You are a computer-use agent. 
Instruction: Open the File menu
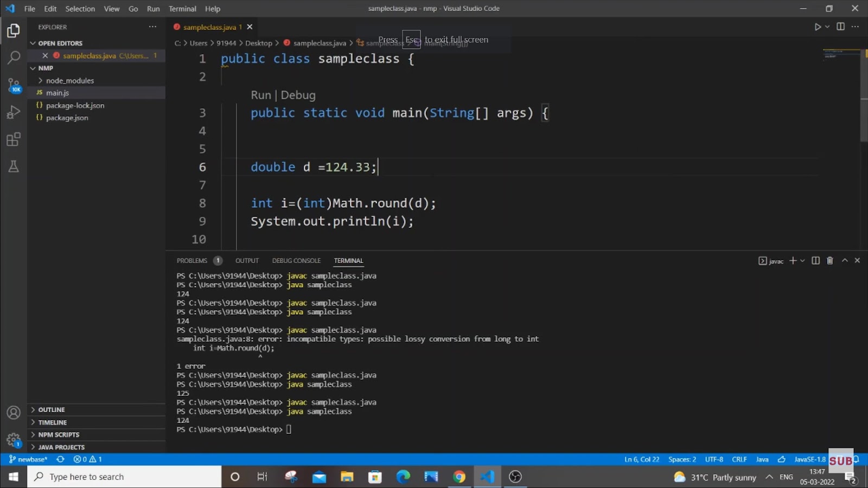(x=30, y=9)
